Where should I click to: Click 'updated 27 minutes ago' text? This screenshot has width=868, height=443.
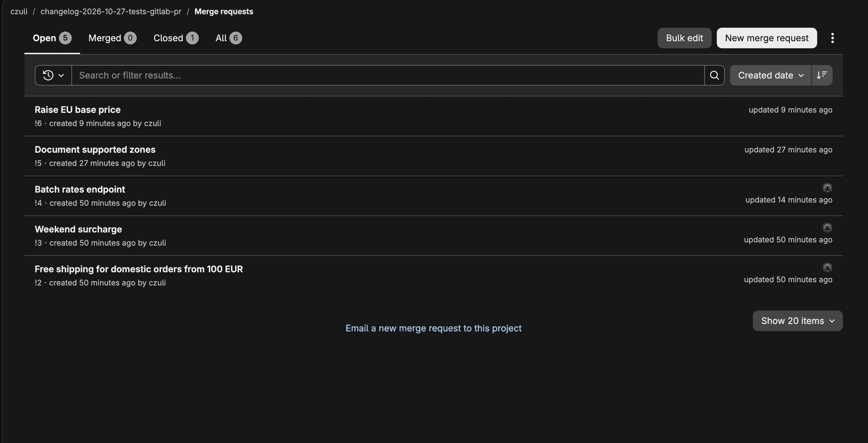pos(788,149)
